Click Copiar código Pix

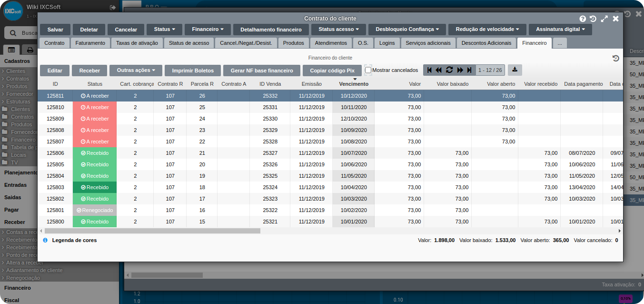click(x=332, y=71)
